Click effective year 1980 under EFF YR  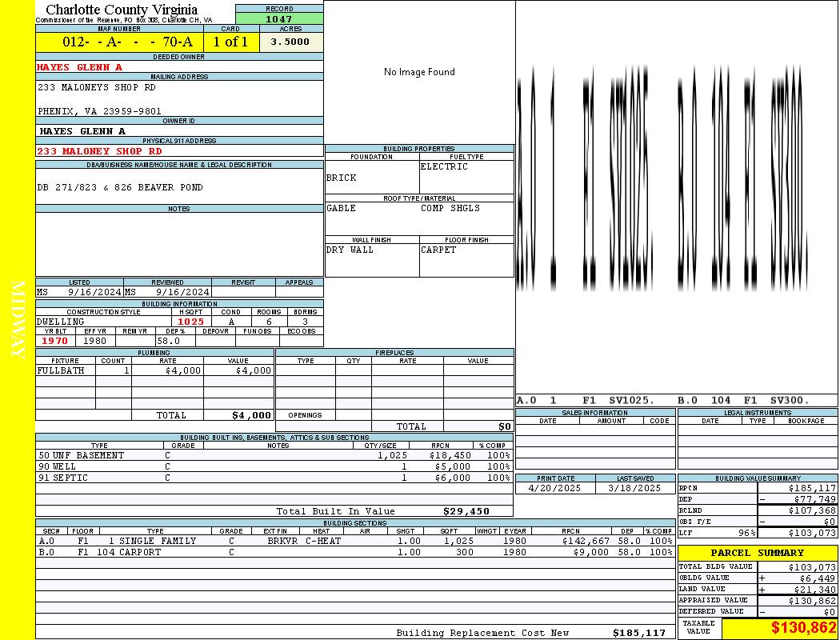click(x=95, y=341)
